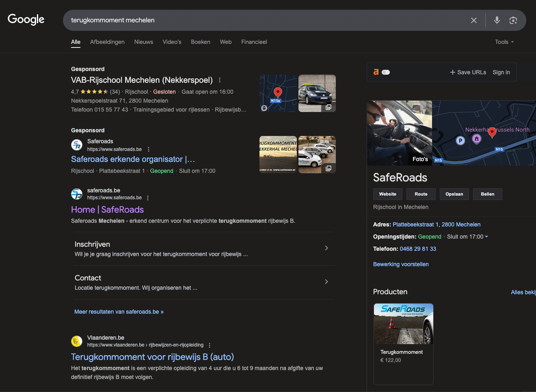
Task: Click Alles bekijken link next to Producten
Action: pos(523,292)
